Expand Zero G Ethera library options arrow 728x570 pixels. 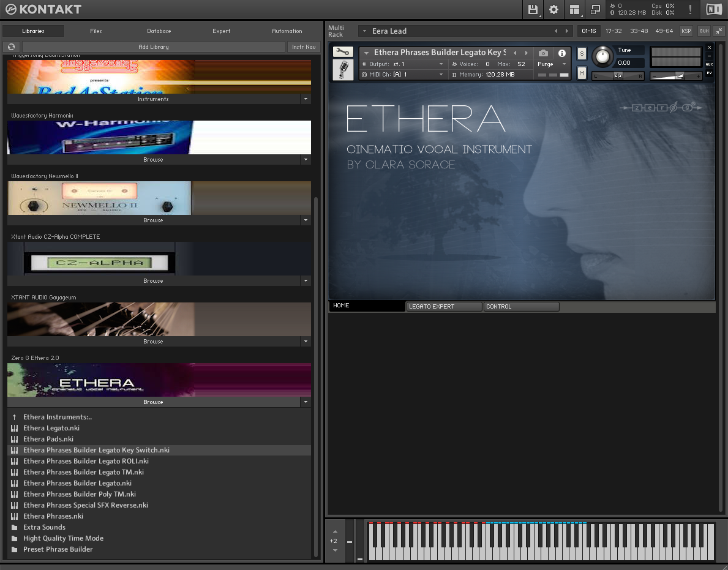click(306, 402)
